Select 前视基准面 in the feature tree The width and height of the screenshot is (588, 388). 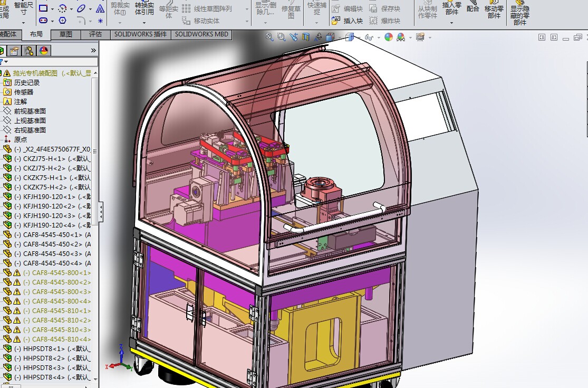tap(30, 111)
